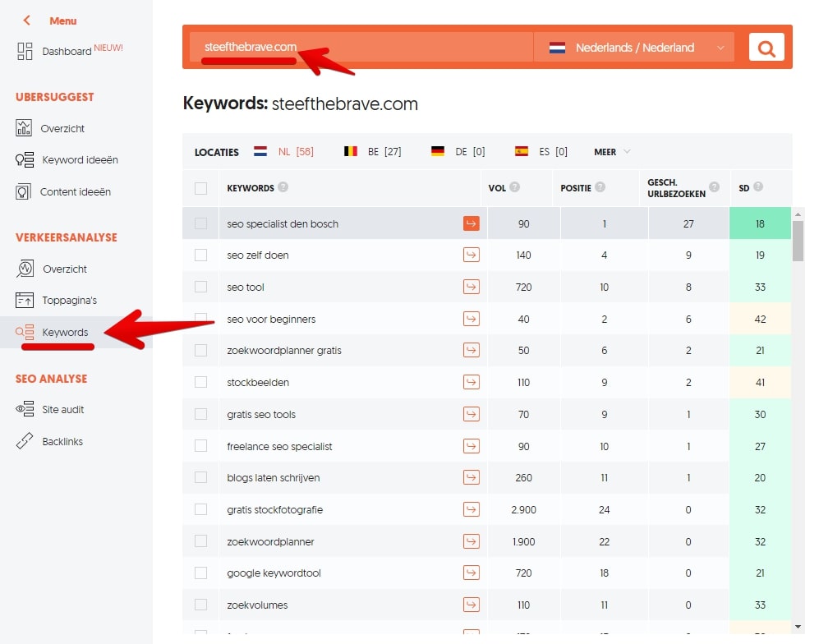Viewport: 819px width, 644px height.
Task: Check the zoekwoordplanner gratis row
Action: pos(200,350)
